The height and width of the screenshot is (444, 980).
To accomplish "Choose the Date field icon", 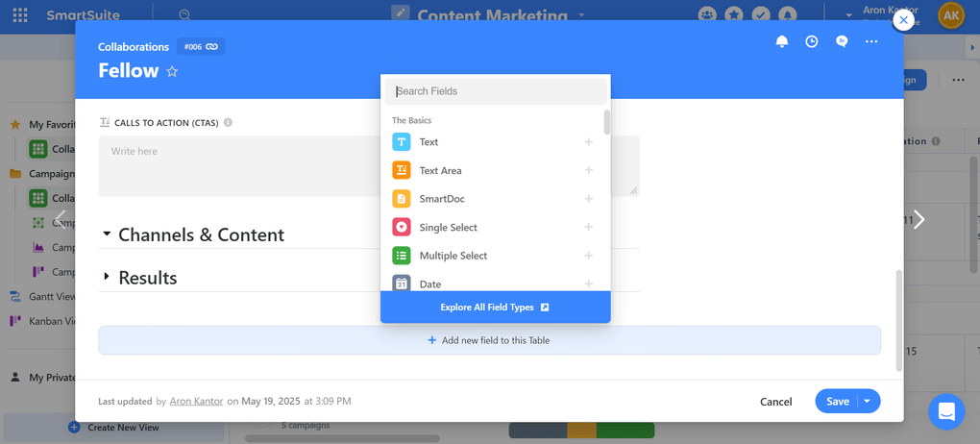I will tap(402, 283).
